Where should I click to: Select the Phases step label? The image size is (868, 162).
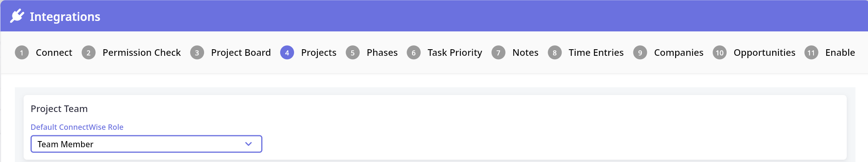(x=382, y=53)
